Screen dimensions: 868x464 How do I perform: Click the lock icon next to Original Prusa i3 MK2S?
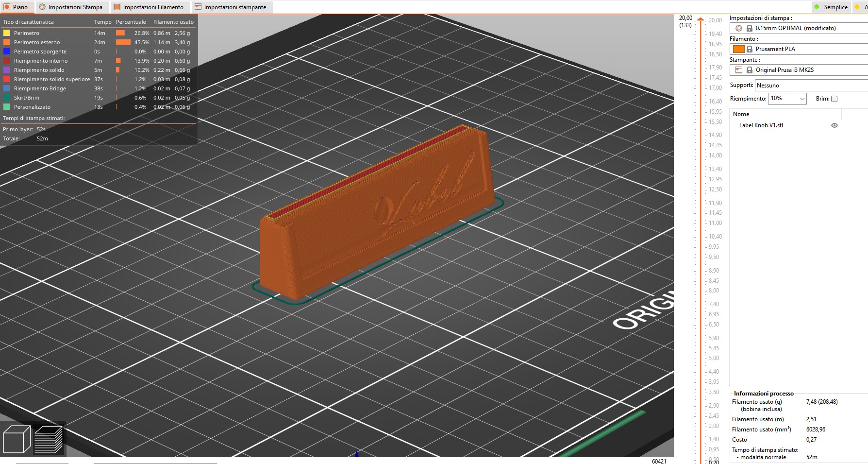pos(750,70)
